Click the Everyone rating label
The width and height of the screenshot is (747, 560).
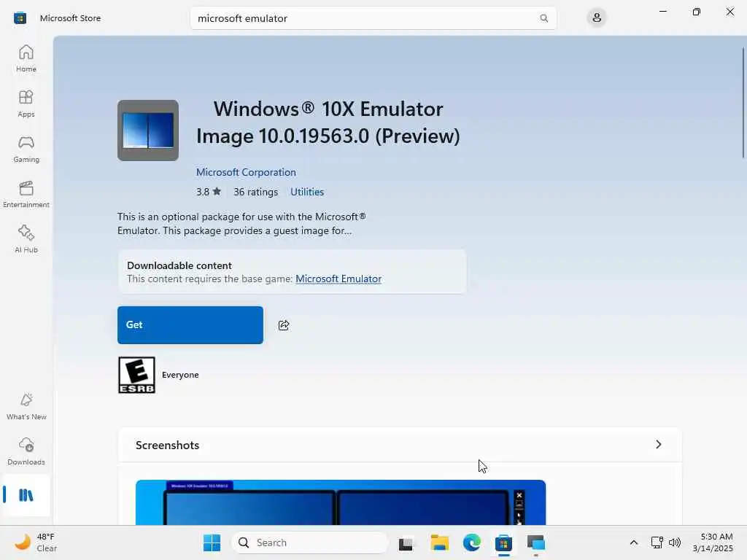180,376
